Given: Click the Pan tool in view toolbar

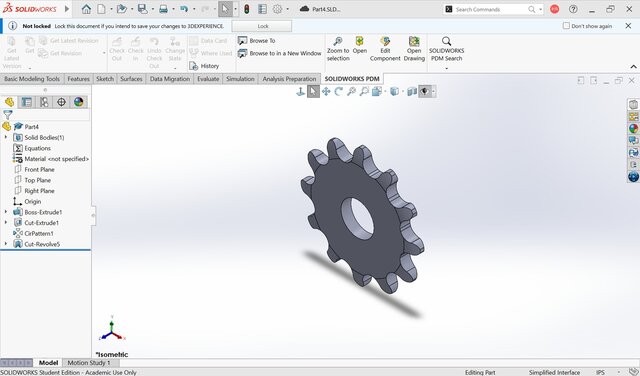Looking at the screenshot, I should click(326, 91).
